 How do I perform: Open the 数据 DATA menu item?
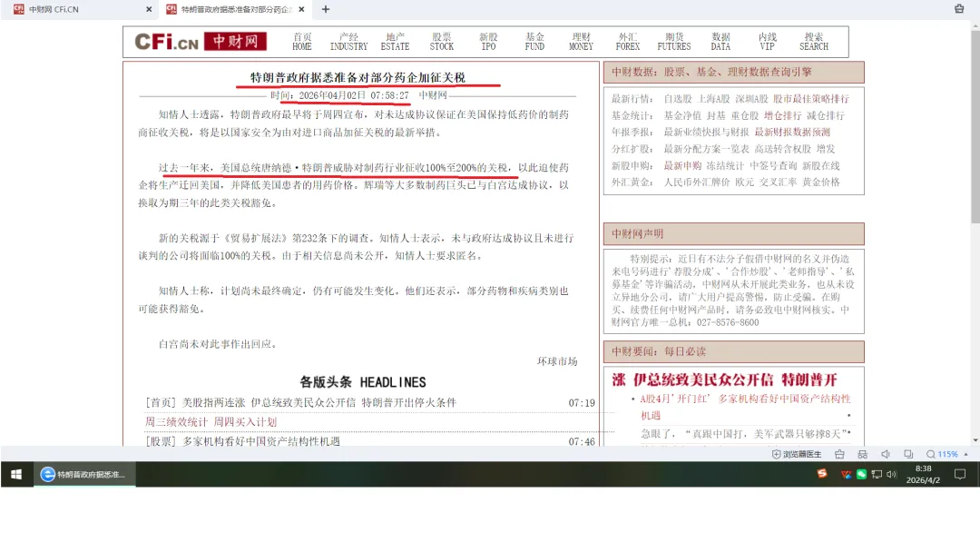click(720, 42)
